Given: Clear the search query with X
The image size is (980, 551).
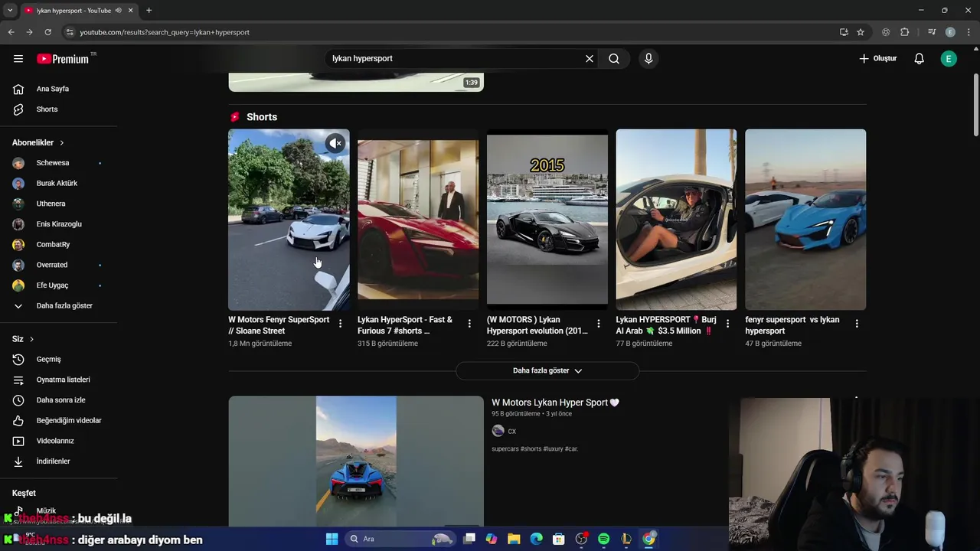Looking at the screenshot, I should point(590,59).
